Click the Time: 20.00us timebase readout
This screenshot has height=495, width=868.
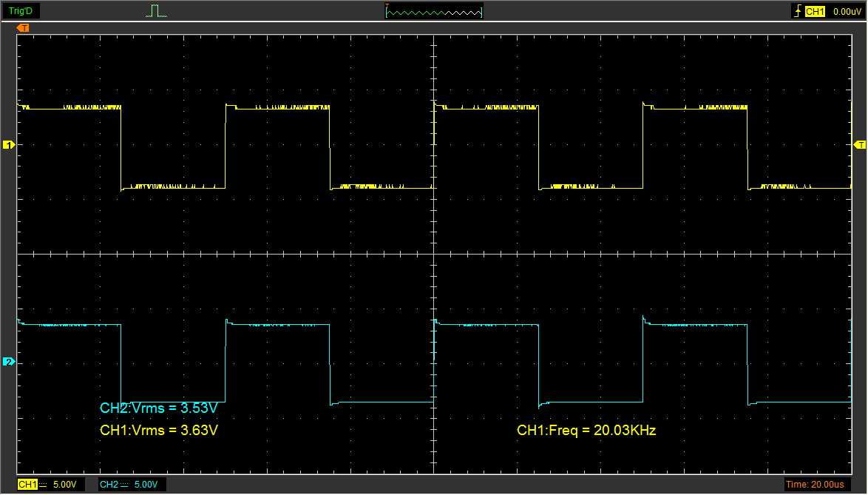click(815, 485)
